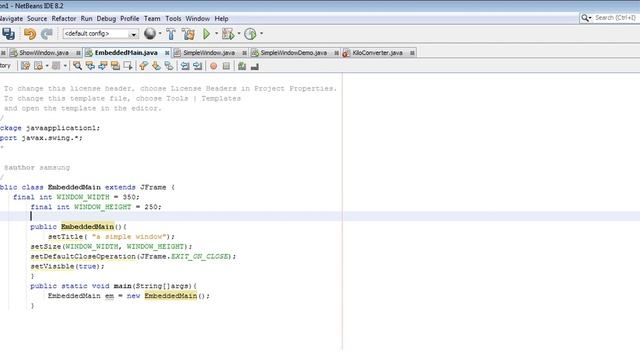Viewport: 640px width, 360px height.
Task: Click the Stop Macro Recording square
Action: point(226,66)
